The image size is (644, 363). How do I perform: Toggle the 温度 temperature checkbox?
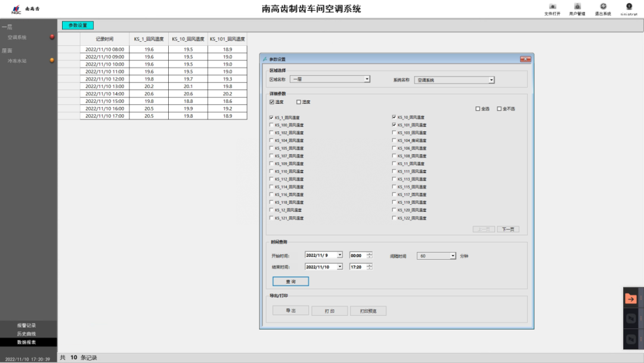pos(272,102)
